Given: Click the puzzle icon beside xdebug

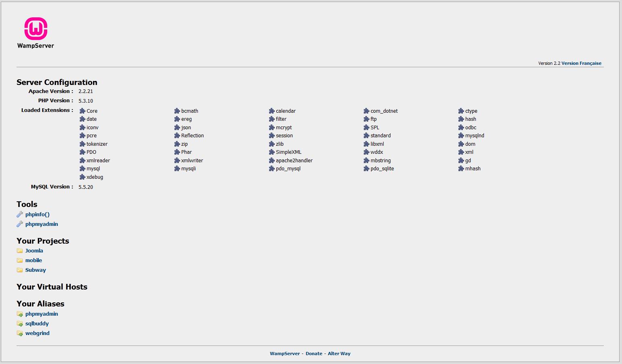Looking at the screenshot, I should tap(83, 177).
